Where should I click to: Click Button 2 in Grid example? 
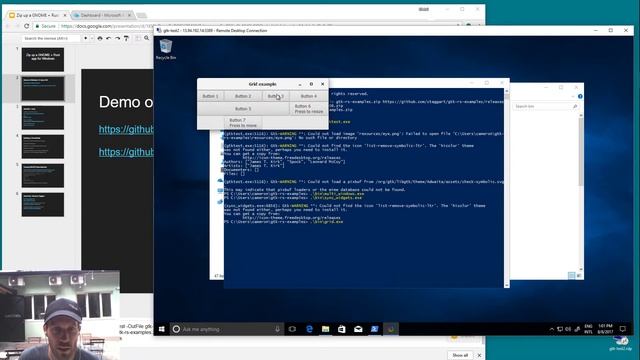(243, 96)
